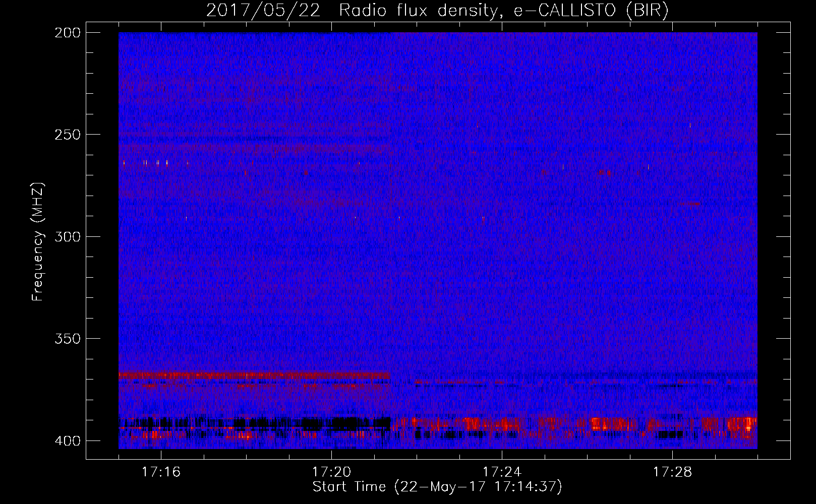Screen dimensions: 816x504
Task: Click the 17:20 time tick label
Action: pos(331,472)
